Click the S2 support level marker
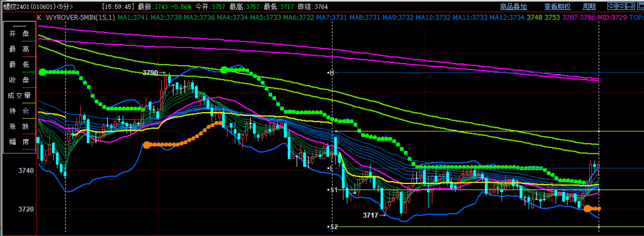The image size is (644, 236). [x=333, y=227]
